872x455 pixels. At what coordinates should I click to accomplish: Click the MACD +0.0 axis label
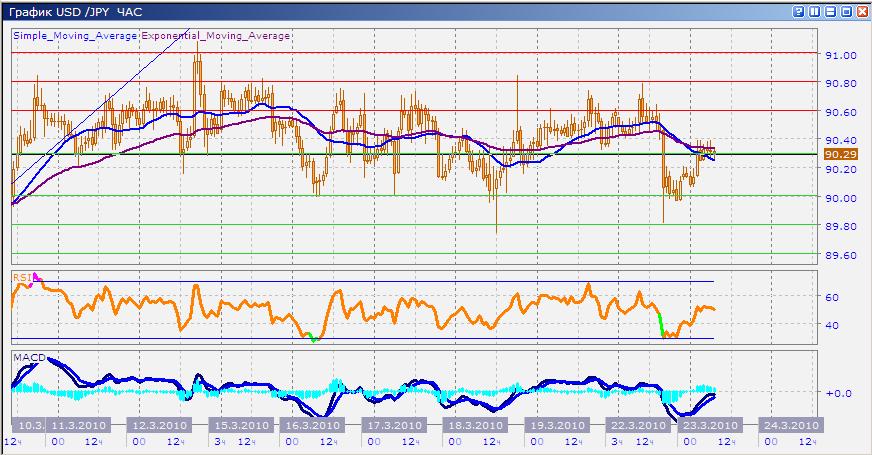coord(839,393)
